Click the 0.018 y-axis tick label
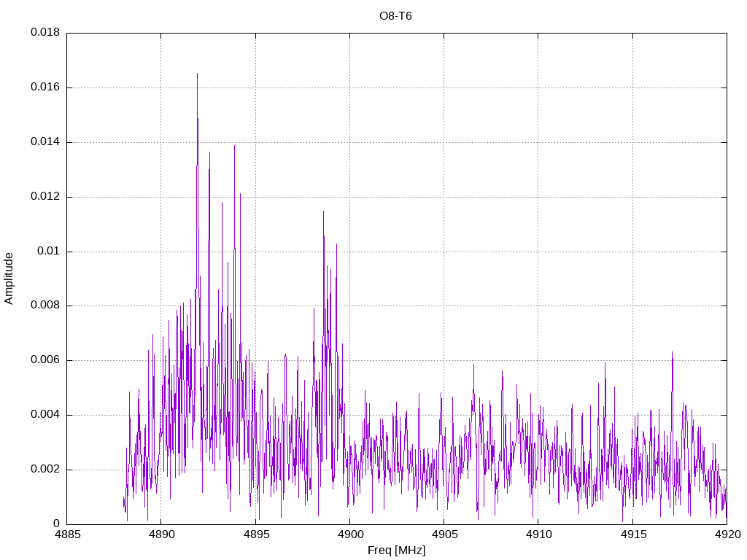The height and width of the screenshot is (560, 747). coord(45,32)
